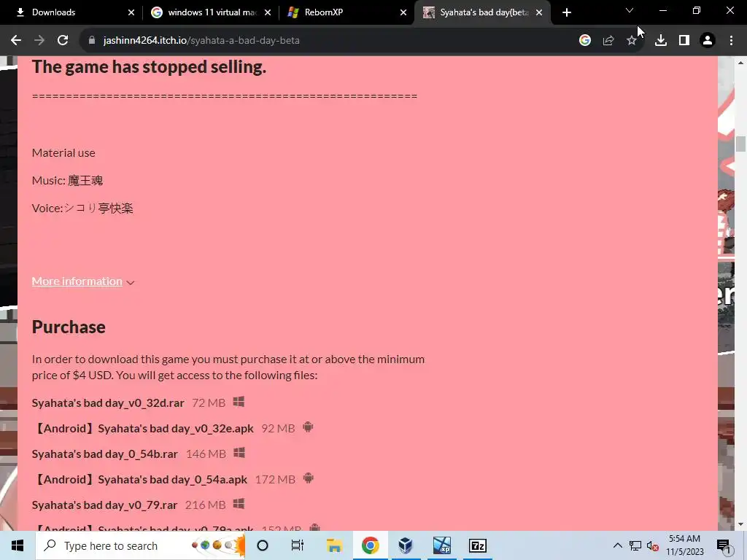The image size is (747, 560).
Task: Click the chevron next to More information
Action: (x=131, y=282)
